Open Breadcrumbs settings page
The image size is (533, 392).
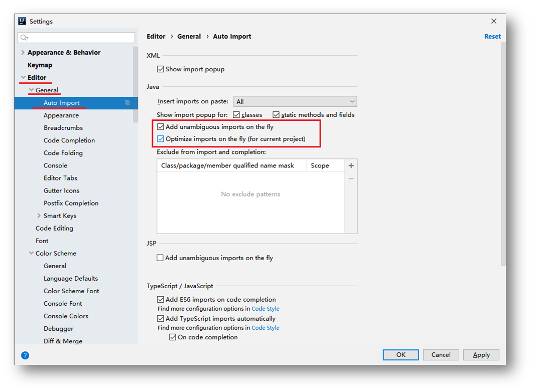click(63, 128)
